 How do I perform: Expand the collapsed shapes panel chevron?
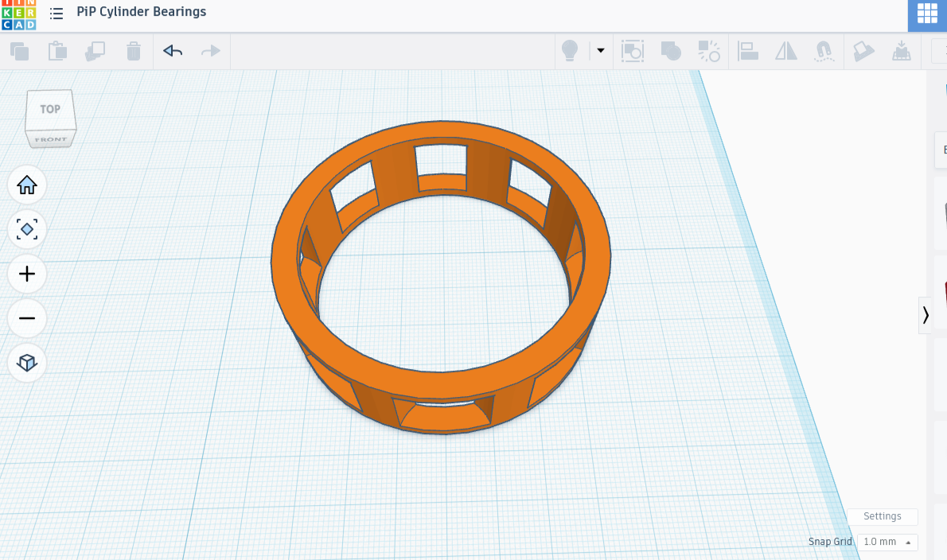(x=926, y=315)
